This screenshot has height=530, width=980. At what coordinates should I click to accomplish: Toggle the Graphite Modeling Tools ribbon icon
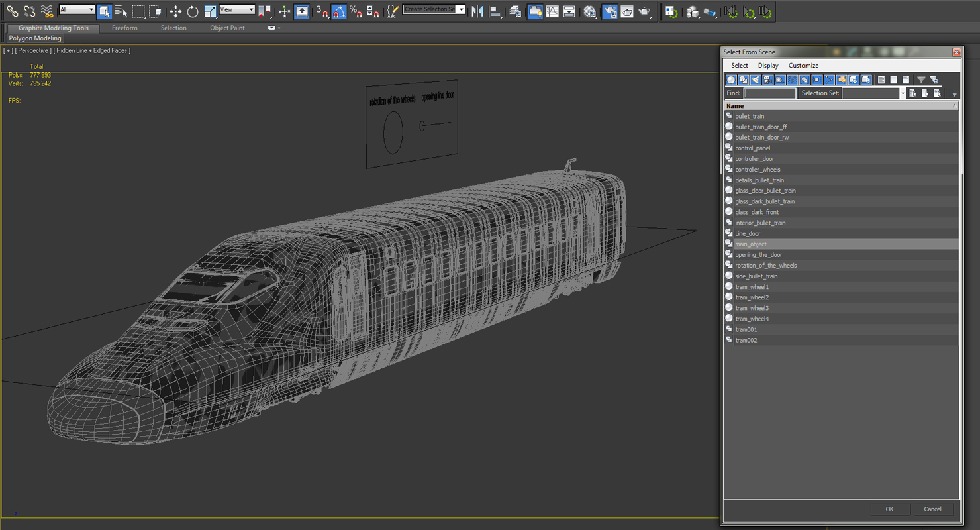[x=535, y=11]
